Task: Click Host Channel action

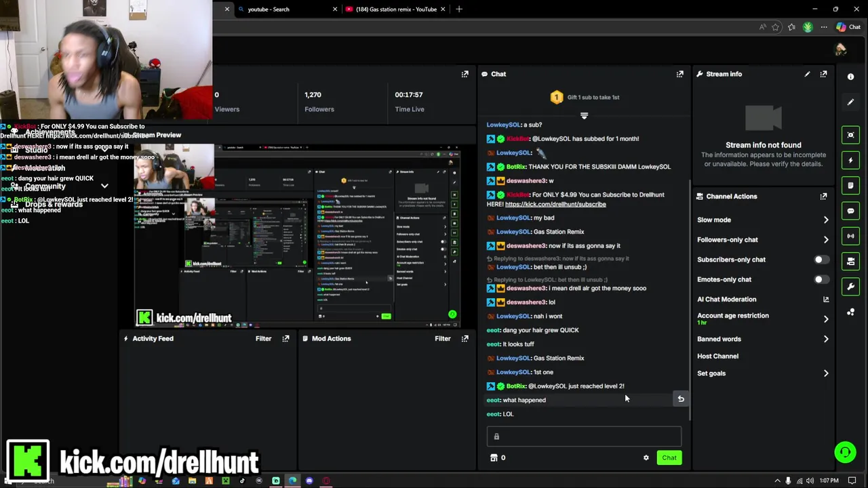Action: [717, 356]
